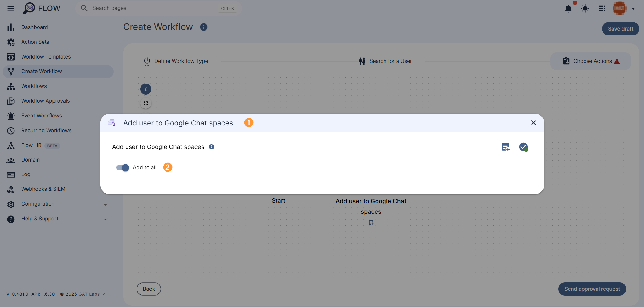Click the Webhooks & SIEM icon
The height and width of the screenshot is (307, 644).
click(x=11, y=190)
